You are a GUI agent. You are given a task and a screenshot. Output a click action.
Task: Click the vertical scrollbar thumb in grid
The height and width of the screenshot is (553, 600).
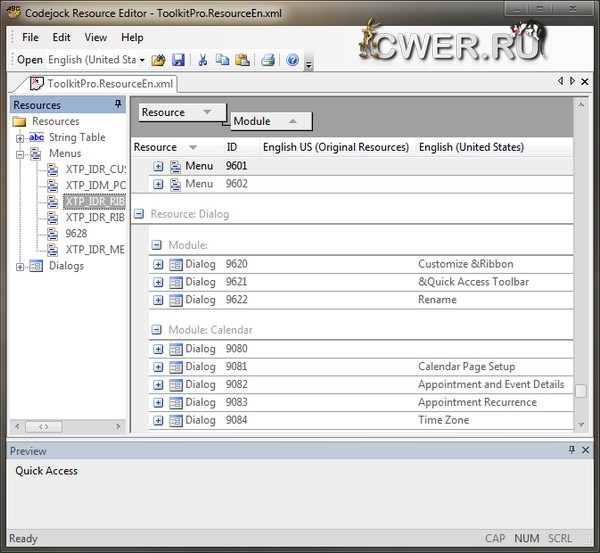[x=581, y=391]
